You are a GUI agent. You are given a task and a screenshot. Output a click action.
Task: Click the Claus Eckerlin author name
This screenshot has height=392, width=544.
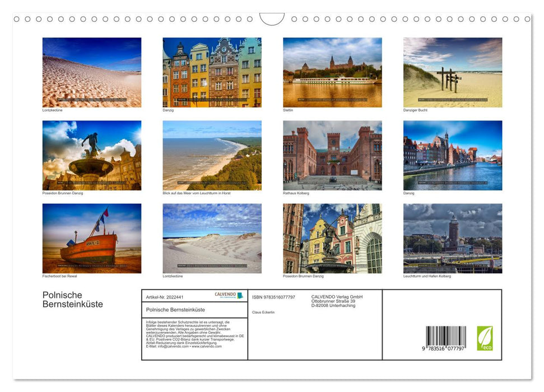tap(264, 312)
